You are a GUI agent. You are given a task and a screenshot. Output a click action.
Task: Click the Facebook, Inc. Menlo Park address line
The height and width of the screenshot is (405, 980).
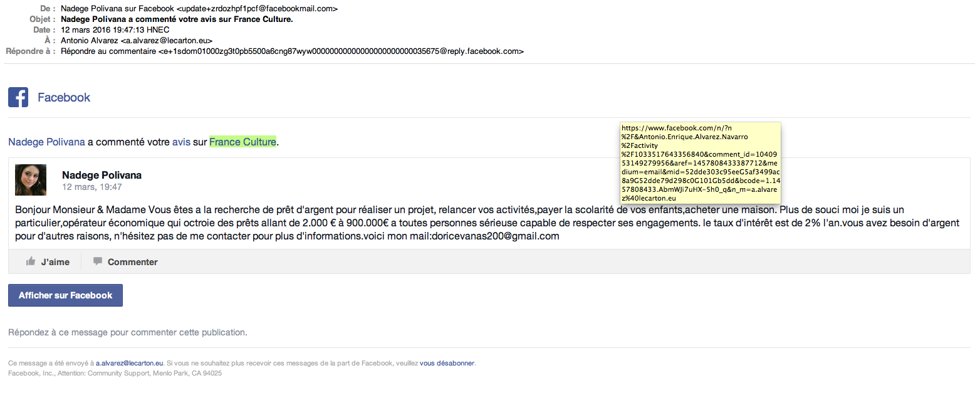(115, 373)
